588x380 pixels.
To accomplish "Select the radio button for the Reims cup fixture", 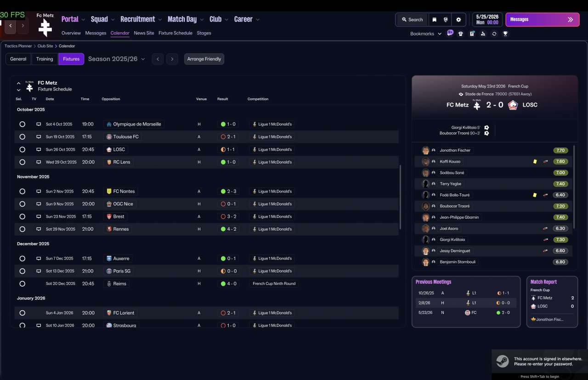I will 22,284.
